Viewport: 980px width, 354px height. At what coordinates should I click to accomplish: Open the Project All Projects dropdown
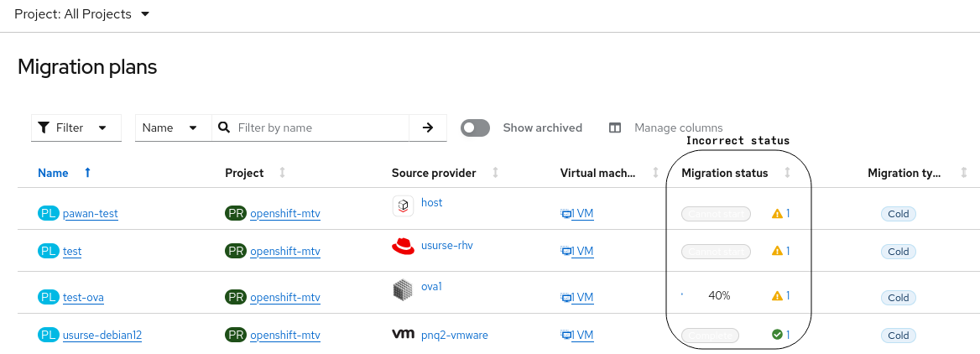click(x=82, y=14)
